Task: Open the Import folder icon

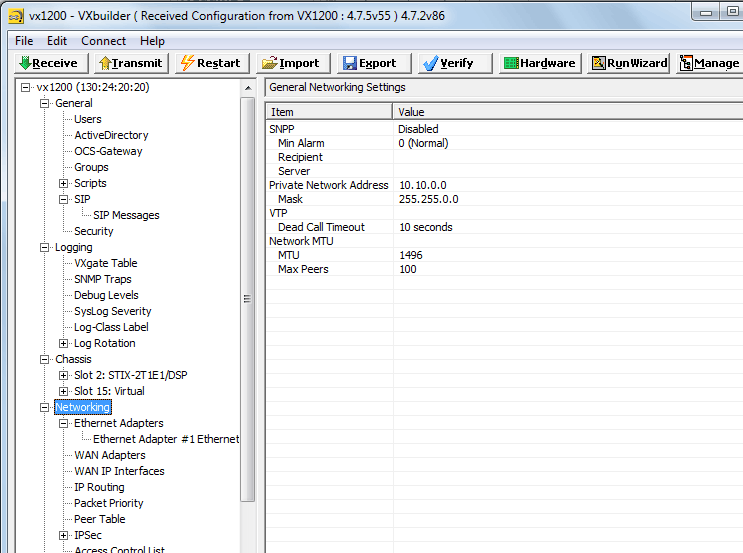Action: (x=269, y=63)
